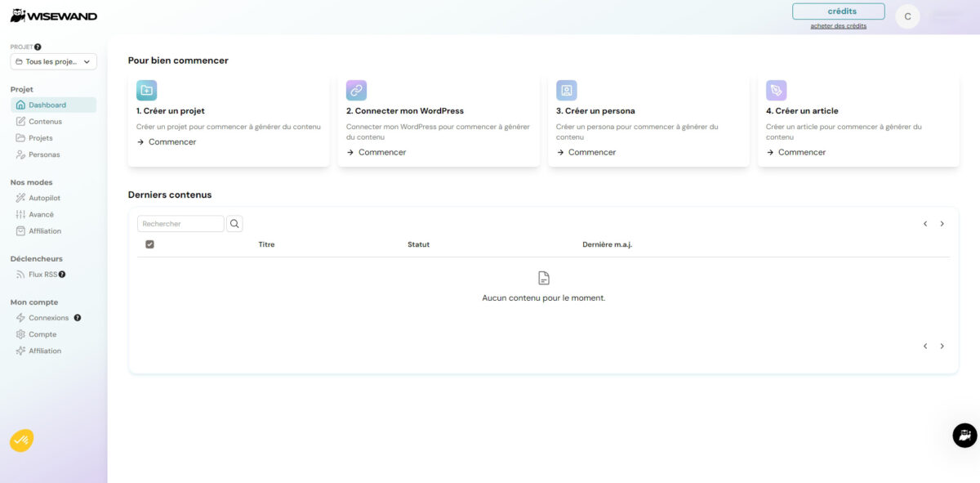Viewport: 980px width, 483px height.
Task: Click the link icon for Connecter mon WordPress
Action: [x=356, y=90]
